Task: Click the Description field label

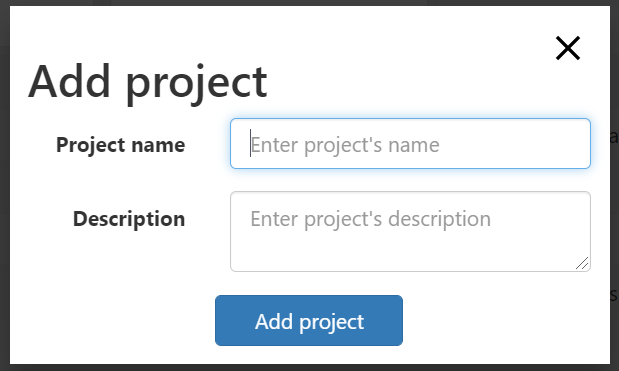Action: [x=129, y=218]
